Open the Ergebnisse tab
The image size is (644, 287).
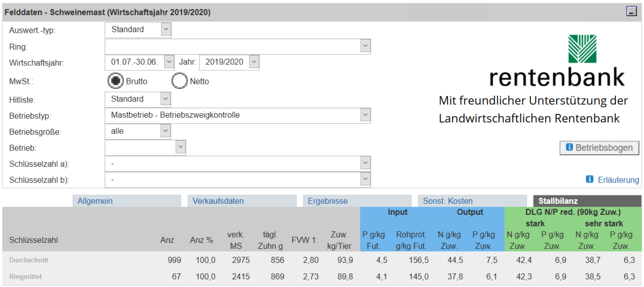pyautogui.click(x=357, y=201)
